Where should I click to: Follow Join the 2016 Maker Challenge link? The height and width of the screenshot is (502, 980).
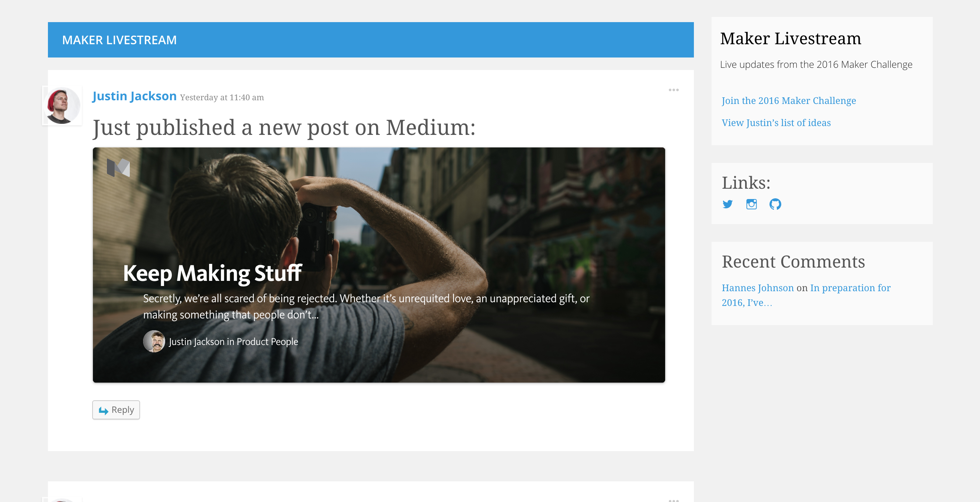tap(789, 100)
